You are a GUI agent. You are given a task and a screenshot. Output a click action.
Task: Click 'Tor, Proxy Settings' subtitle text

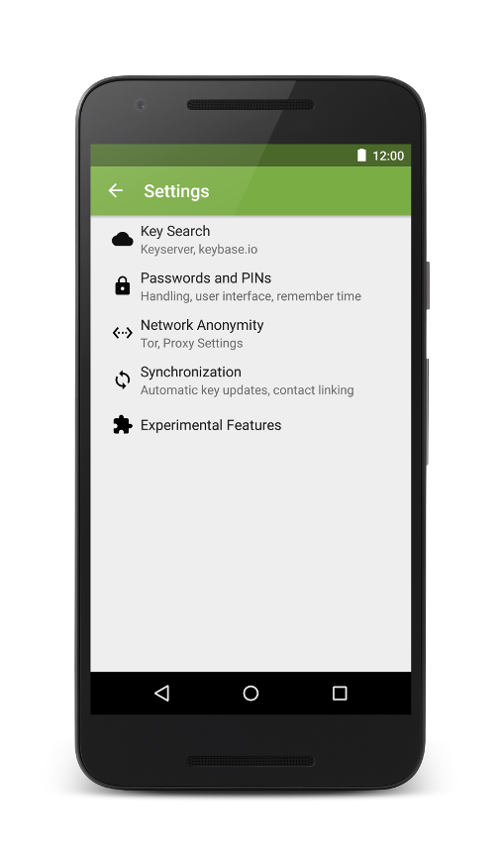click(191, 343)
